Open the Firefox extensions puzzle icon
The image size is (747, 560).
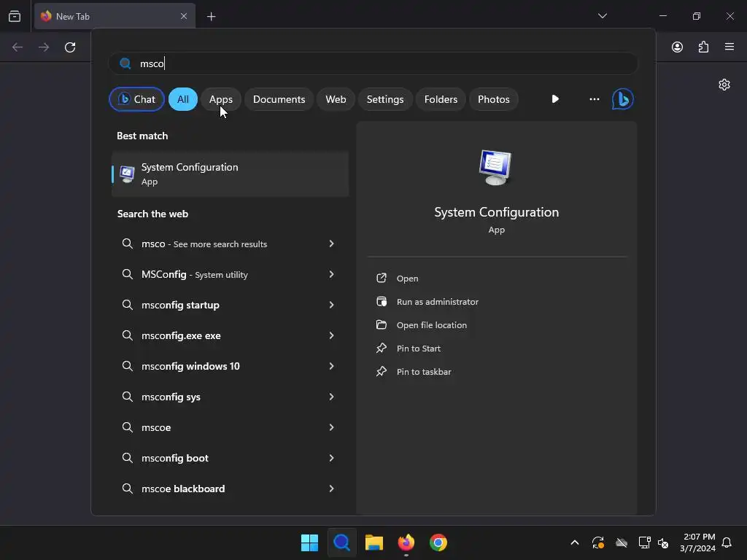[703, 47]
